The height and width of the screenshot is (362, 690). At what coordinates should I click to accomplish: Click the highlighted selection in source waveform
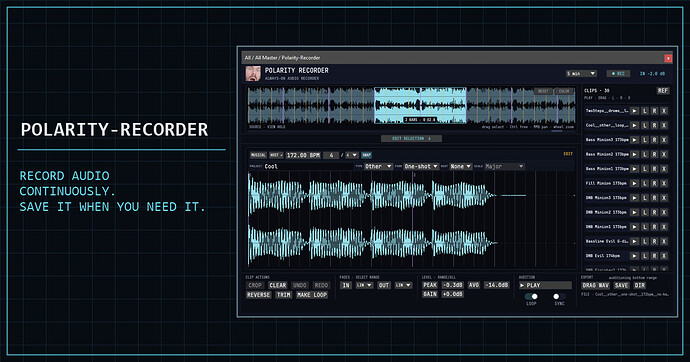pos(420,105)
